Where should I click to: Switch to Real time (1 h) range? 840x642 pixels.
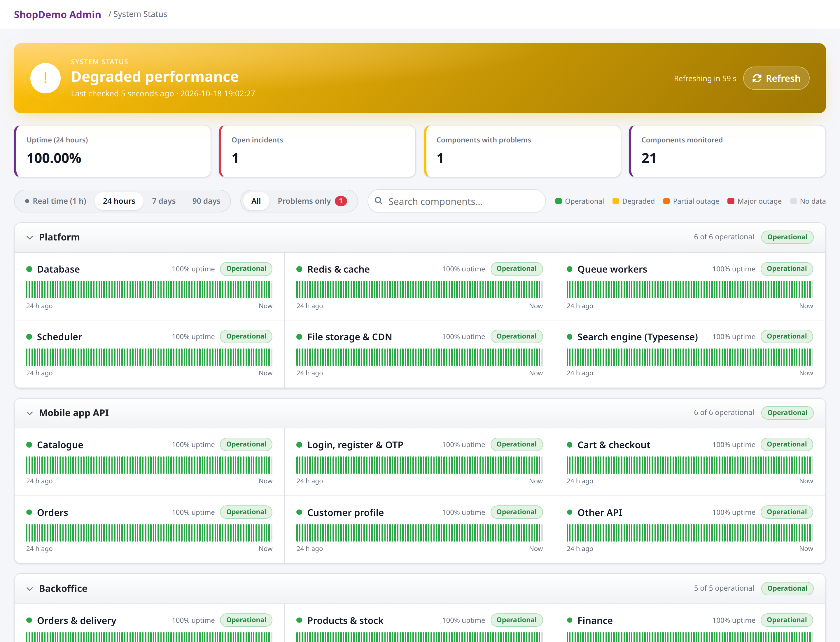[56, 201]
